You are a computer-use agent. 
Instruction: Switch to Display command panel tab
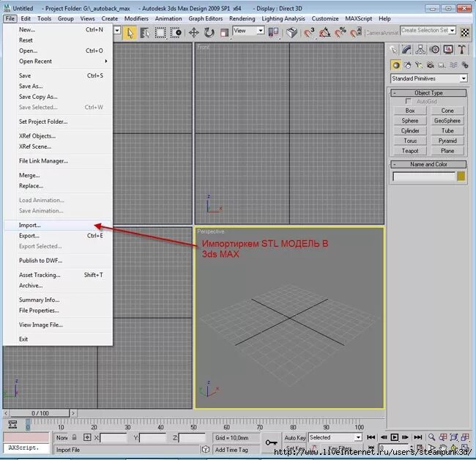448,50
